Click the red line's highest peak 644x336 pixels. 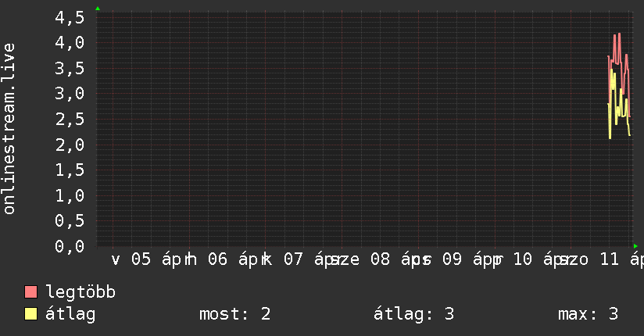point(619,34)
